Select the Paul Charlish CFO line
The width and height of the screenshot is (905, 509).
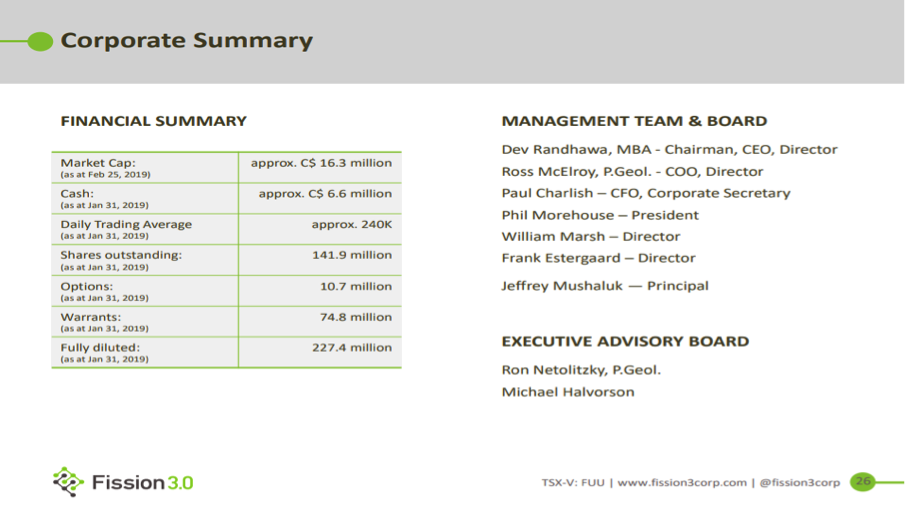pos(645,193)
